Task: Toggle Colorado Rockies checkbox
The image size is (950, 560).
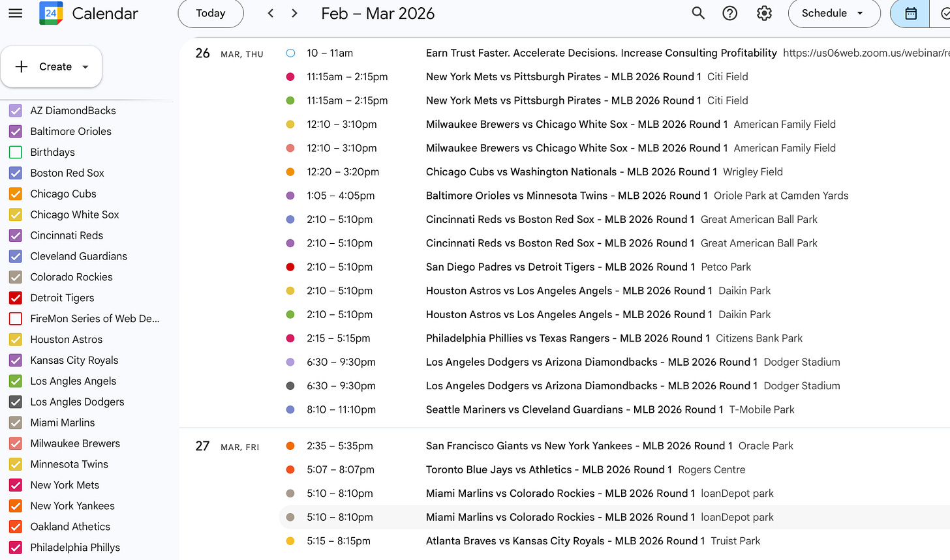Action: pyautogui.click(x=16, y=277)
